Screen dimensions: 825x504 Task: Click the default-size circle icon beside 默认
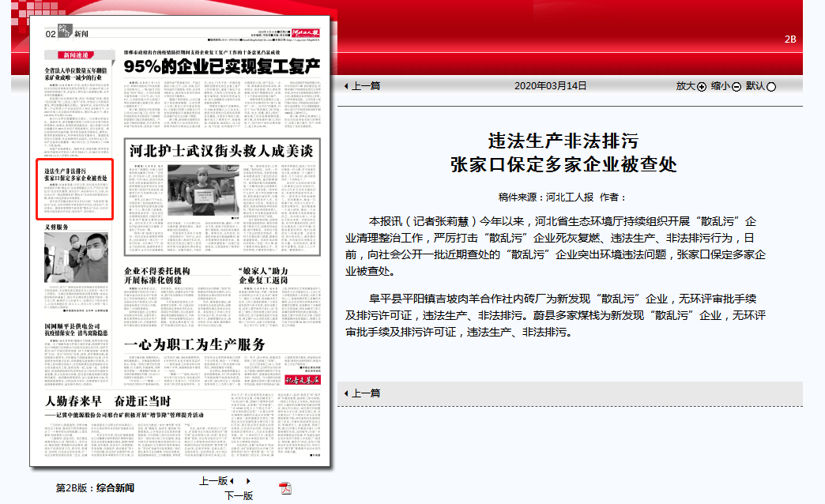[771, 87]
